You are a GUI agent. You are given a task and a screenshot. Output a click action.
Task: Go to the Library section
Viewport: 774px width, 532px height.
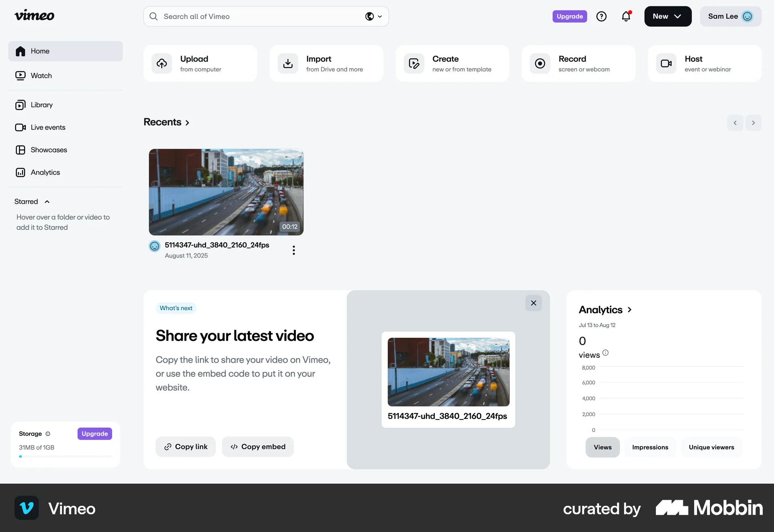tap(42, 104)
